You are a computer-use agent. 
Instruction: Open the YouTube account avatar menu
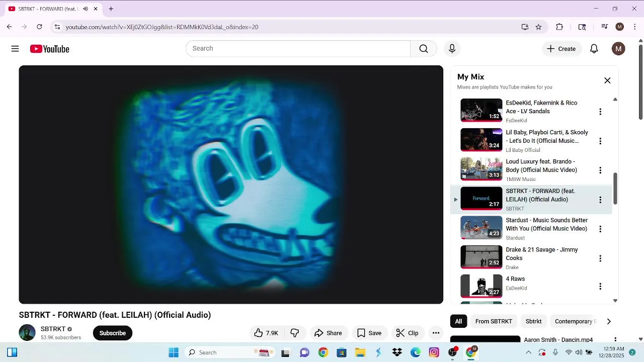[x=618, y=49]
